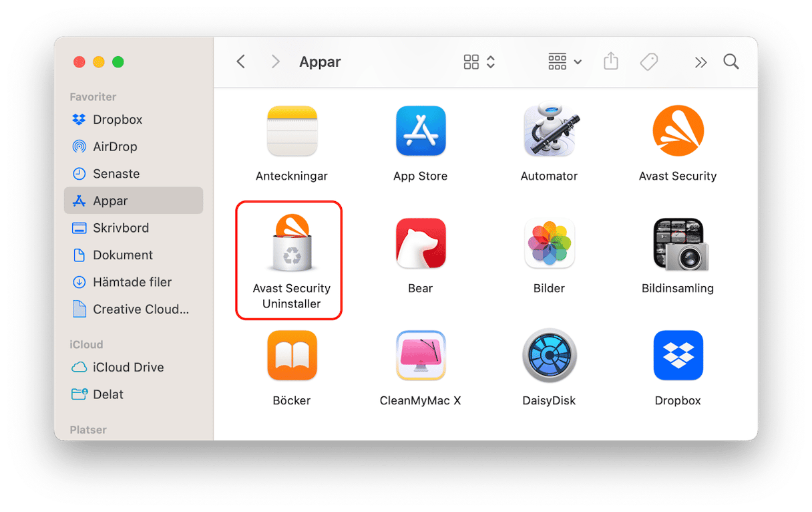This screenshot has height=512, width=812.
Task: Click the DaisyDisk app icon
Action: tap(549, 356)
